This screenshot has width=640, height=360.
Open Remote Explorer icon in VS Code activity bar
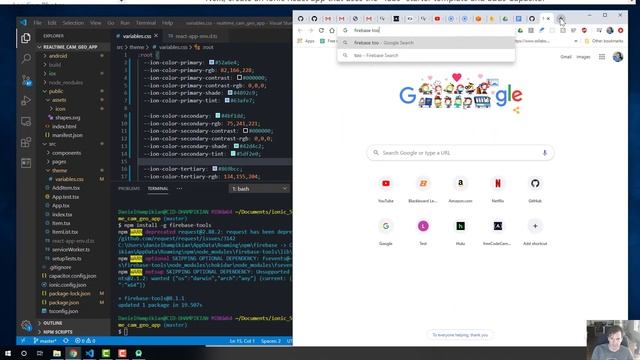[x=26, y=121]
